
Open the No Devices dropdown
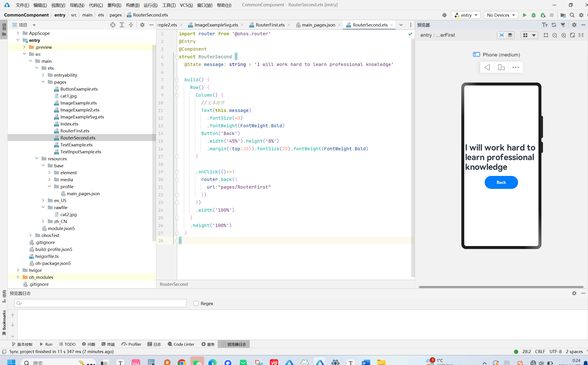point(501,15)
